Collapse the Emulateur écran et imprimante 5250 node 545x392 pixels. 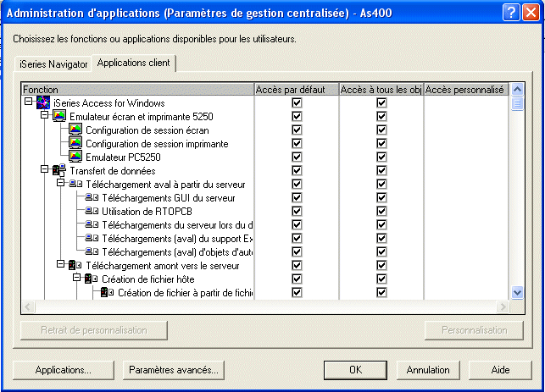point(44,114)
